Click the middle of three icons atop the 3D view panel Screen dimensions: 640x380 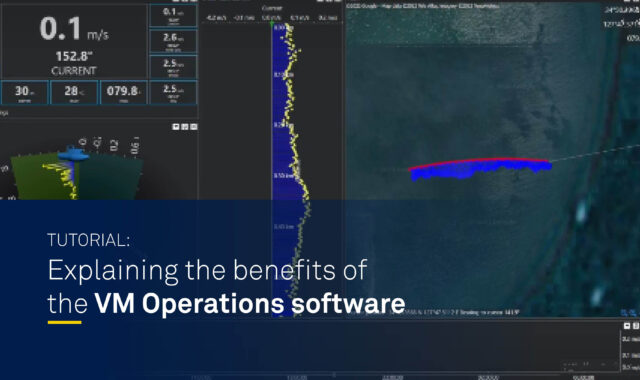tap(185, 127)
